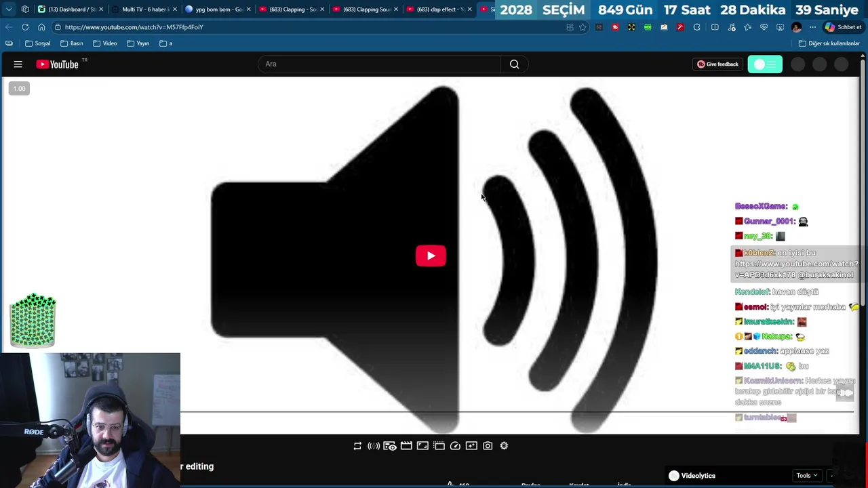Open the Tools dropdown in Videolytics
Screen dimensions: 868x488
click(x=806, y=476)
